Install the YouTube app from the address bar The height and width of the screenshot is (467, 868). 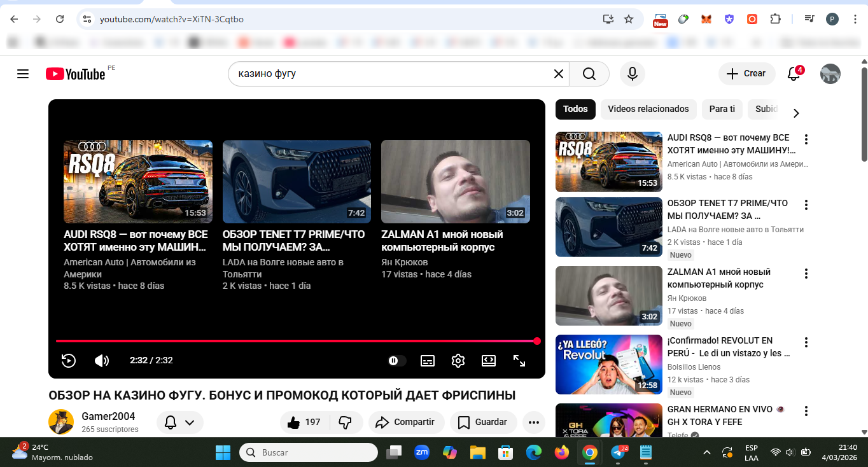click(x=608, y=19)
